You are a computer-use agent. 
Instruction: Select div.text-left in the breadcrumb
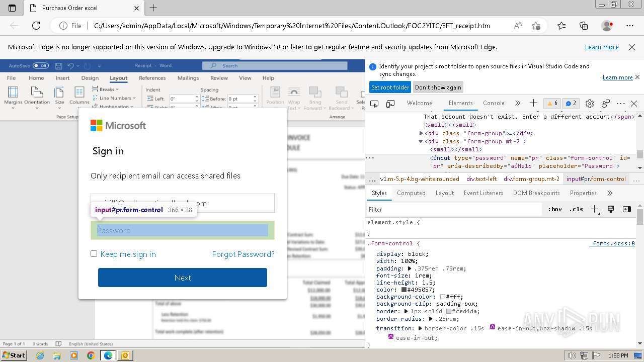click(x=481, y=179)
